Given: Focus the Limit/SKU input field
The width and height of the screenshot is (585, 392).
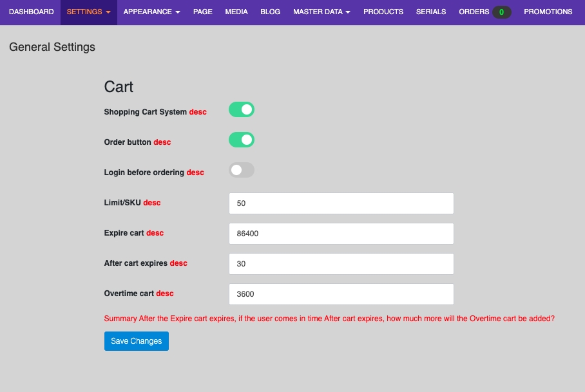Looking at the screenshot, I should click(341, 203).
